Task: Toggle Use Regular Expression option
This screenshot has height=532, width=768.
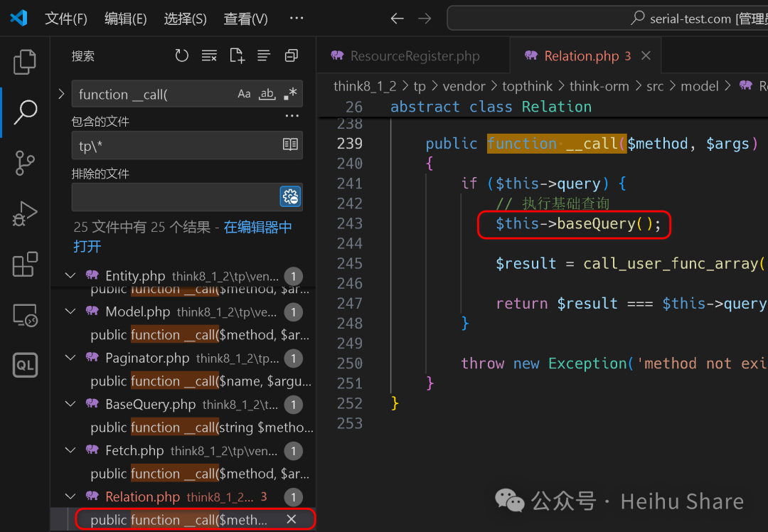Action: click(x=290, y=94)
